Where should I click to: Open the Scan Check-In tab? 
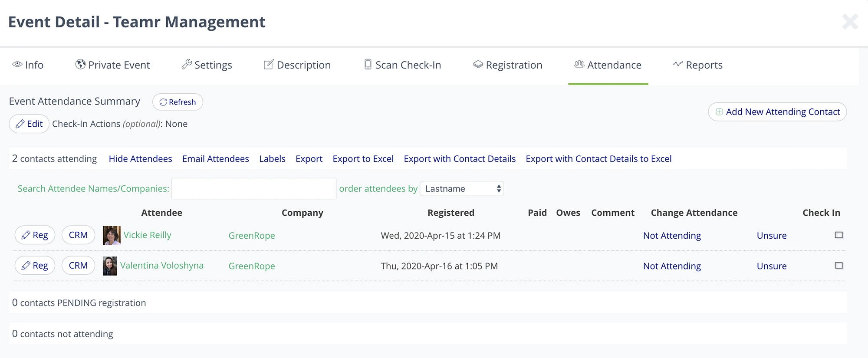pyautogui.click(x=402, y=65)
